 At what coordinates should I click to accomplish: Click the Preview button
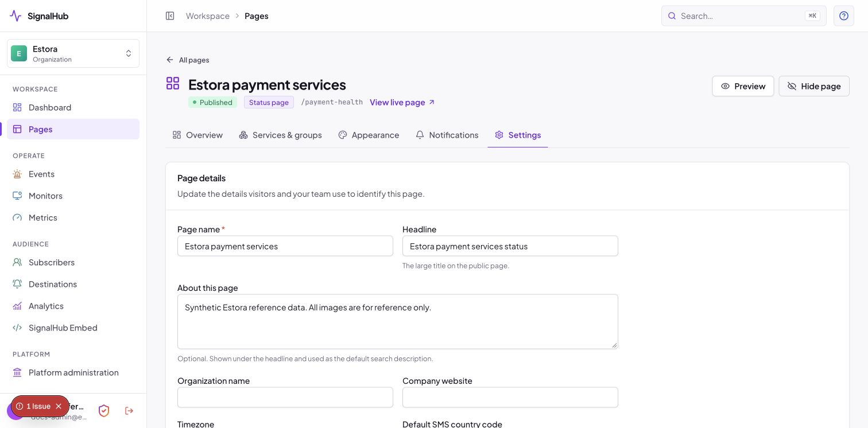[x=743, y=86]
